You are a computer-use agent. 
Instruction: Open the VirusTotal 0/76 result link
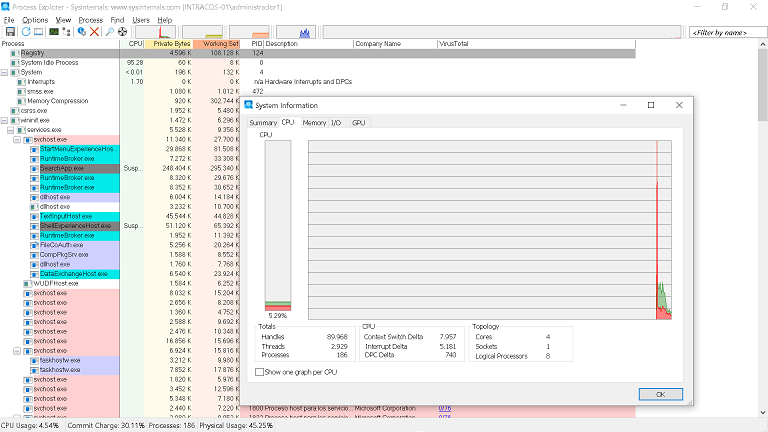point(445,408)
